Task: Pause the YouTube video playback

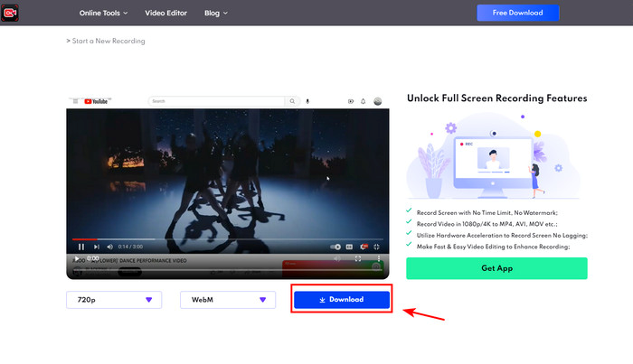Action: tap(81, 246)
